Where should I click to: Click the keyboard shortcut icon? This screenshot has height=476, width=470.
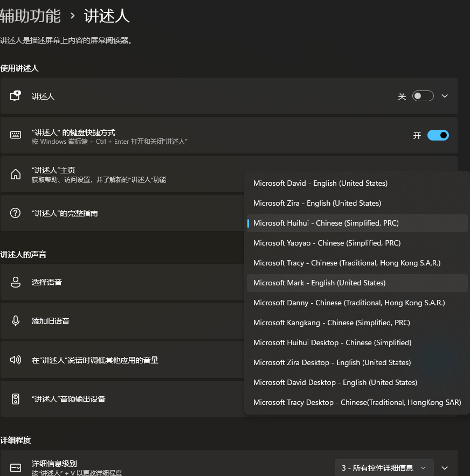(16, 135)
